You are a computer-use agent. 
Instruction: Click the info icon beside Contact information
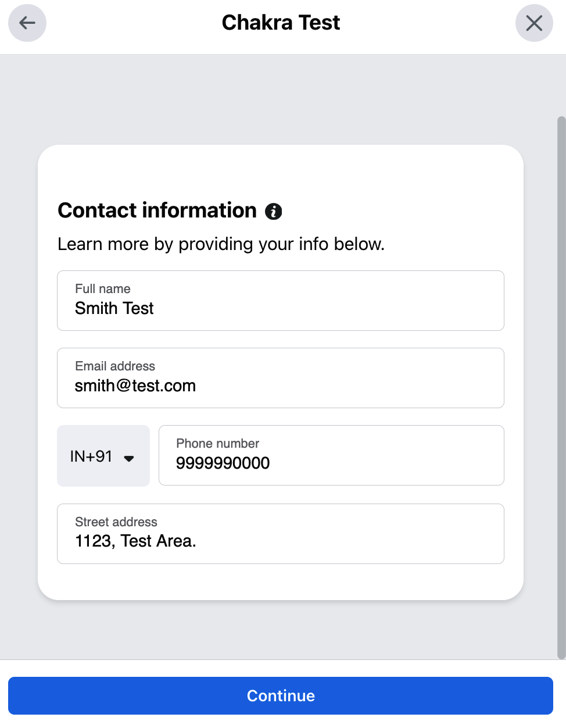click(274, 211)
